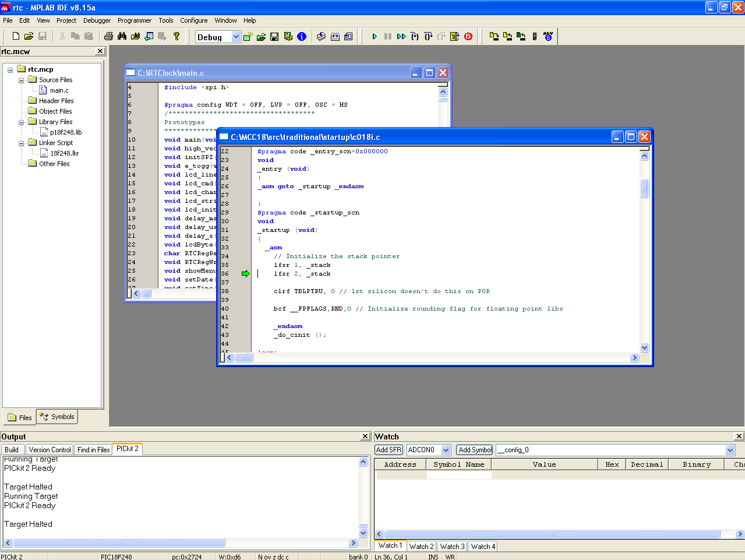Click the Reset processor icon
745x560 pixels.
coord(455,36)
